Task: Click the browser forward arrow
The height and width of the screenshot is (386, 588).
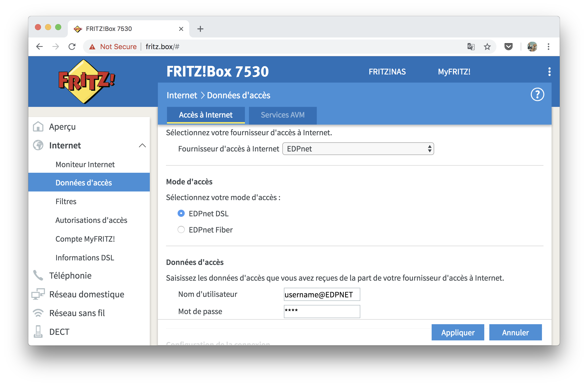Action: tap(56, 47)
